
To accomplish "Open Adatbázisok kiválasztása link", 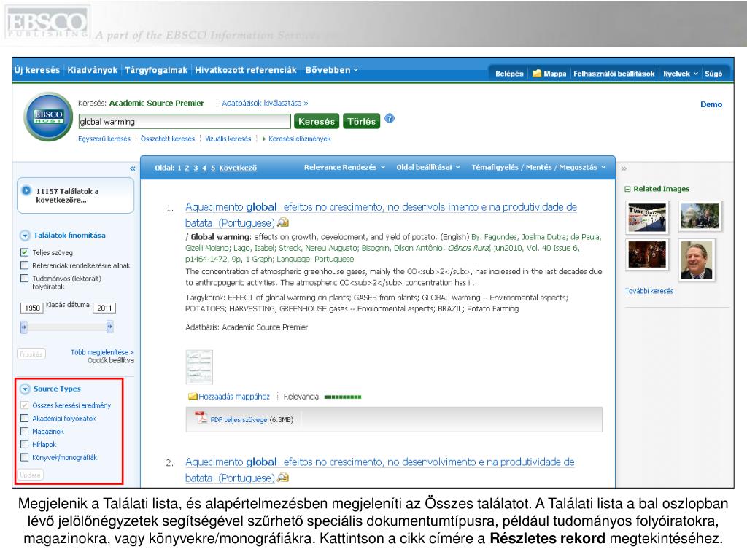I will pos(265,103).
